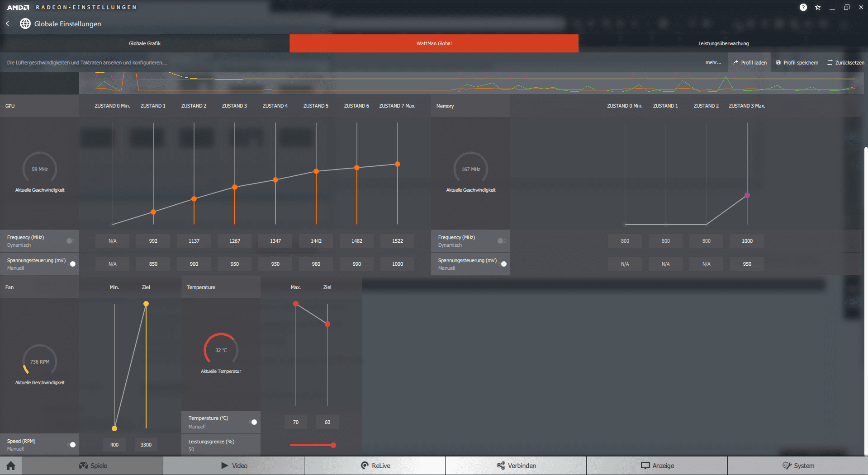Click GPU voltage field 990

click(x=357, y=264)
